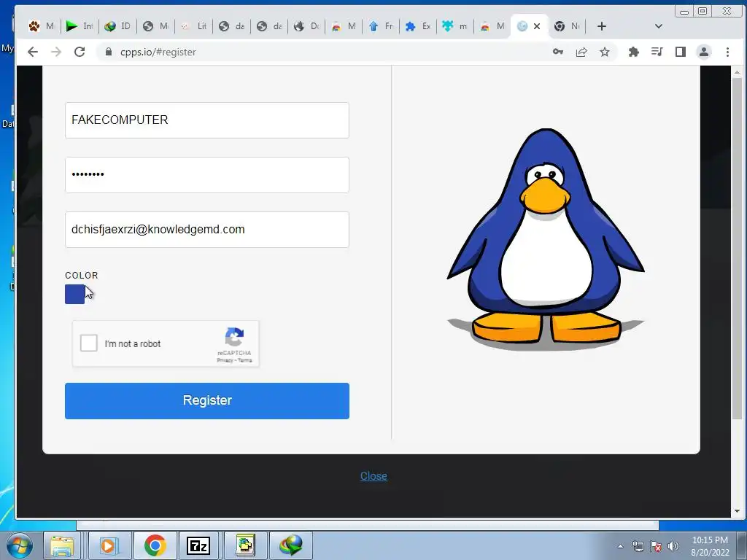Open a new tab with plus button
The height and width of the screenshot is (560, 747).
[x=602, y=26]
